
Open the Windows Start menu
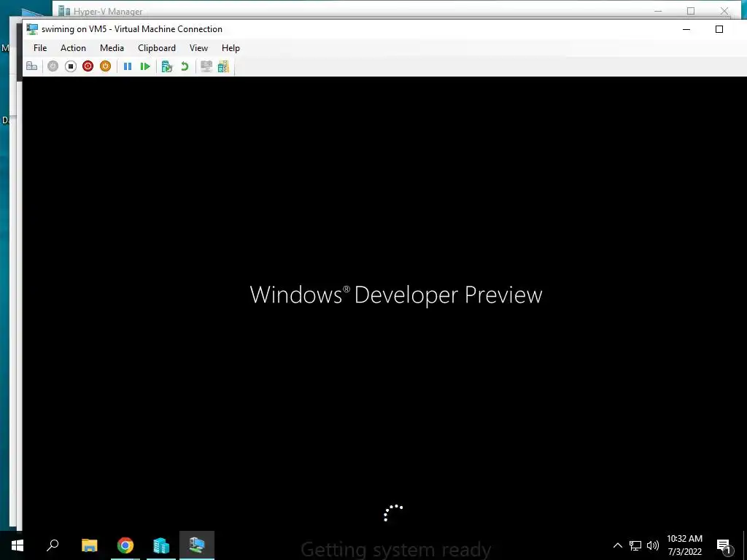[x=18, y=545]
